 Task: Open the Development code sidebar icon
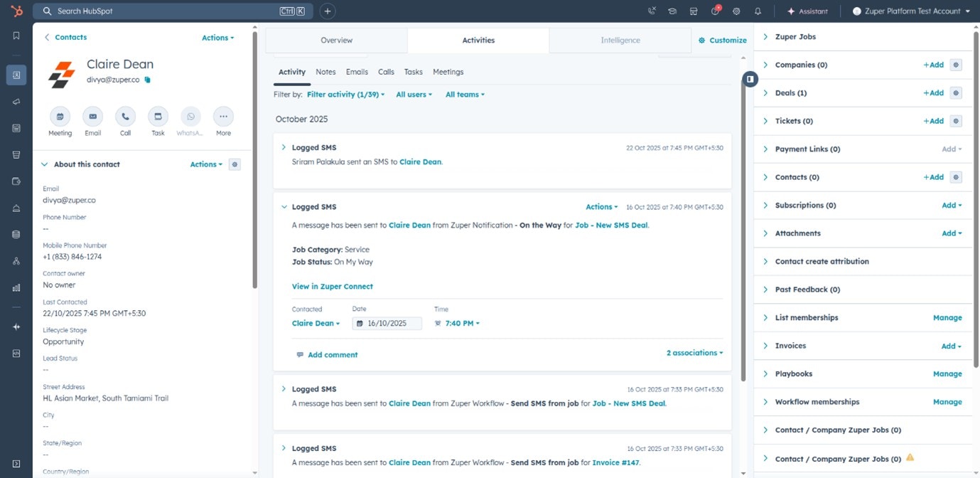click(16, 353)
